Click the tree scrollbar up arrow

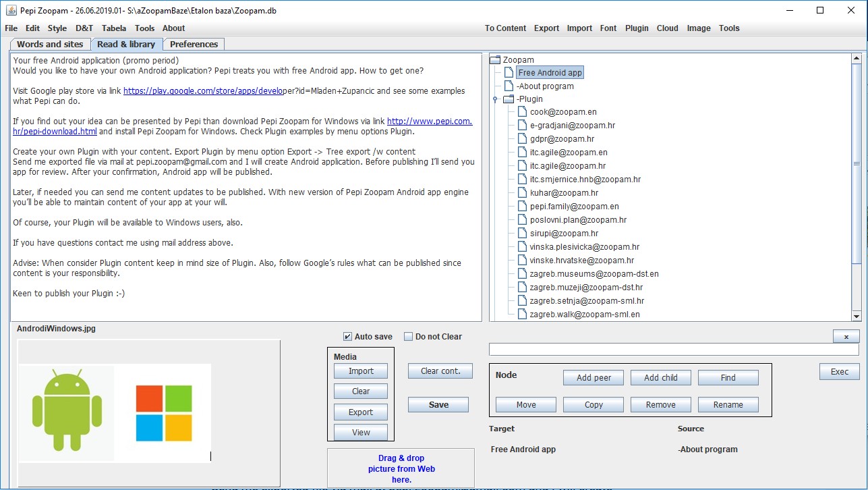pos(857,59)
